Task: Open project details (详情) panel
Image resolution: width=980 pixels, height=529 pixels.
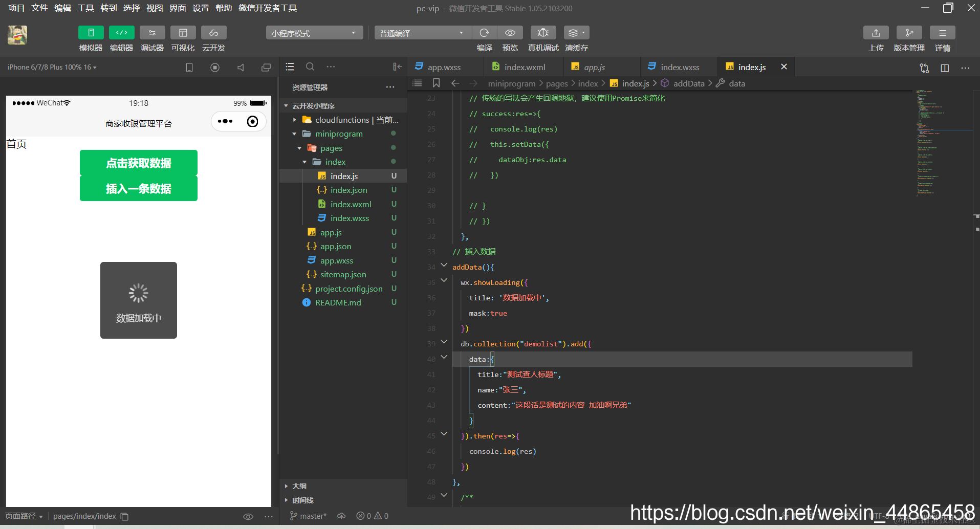Action: tap(943, 33)
